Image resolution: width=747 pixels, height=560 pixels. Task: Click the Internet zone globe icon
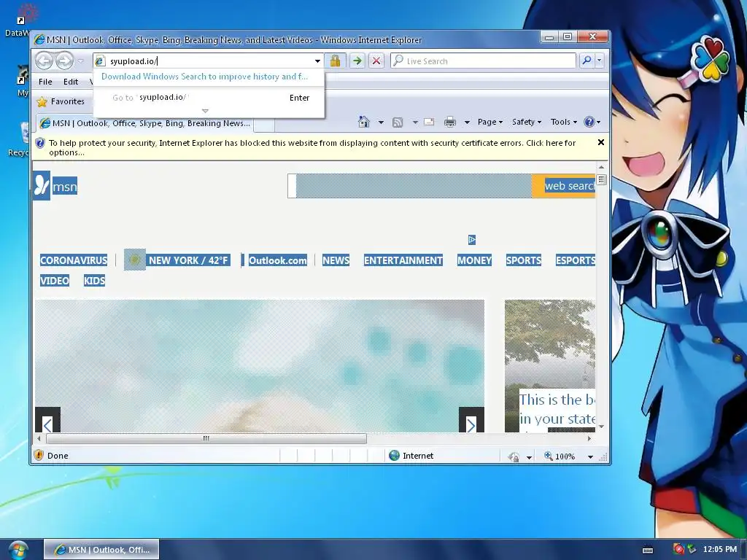[x=394, y=456]
